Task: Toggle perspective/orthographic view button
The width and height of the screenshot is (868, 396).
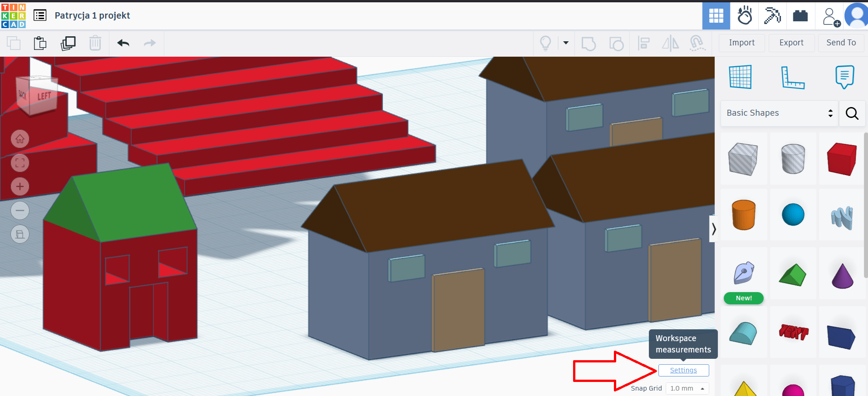Action: tap(20, 234)
